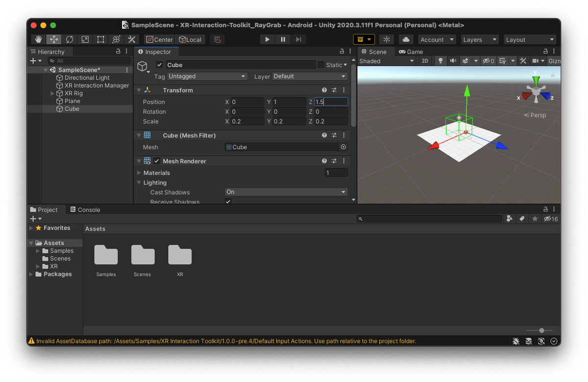Select the Inspector tab

pyautogui.click(x=154, y=51)
